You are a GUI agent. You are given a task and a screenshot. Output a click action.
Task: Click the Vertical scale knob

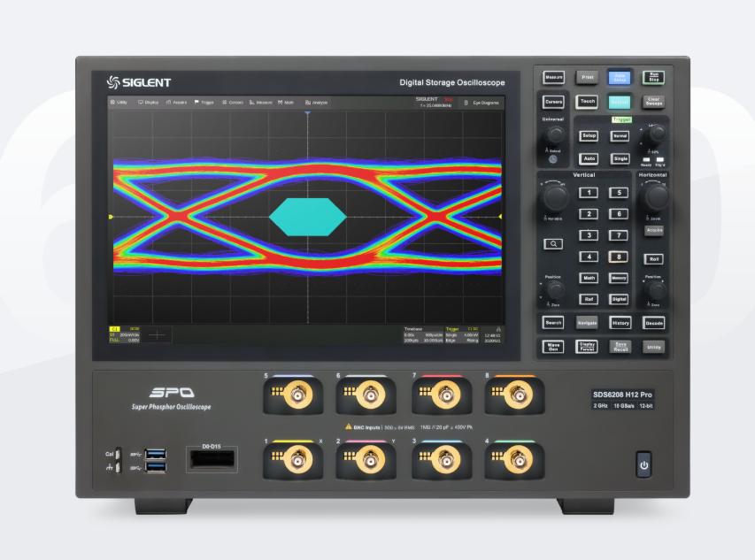(554, 196)
